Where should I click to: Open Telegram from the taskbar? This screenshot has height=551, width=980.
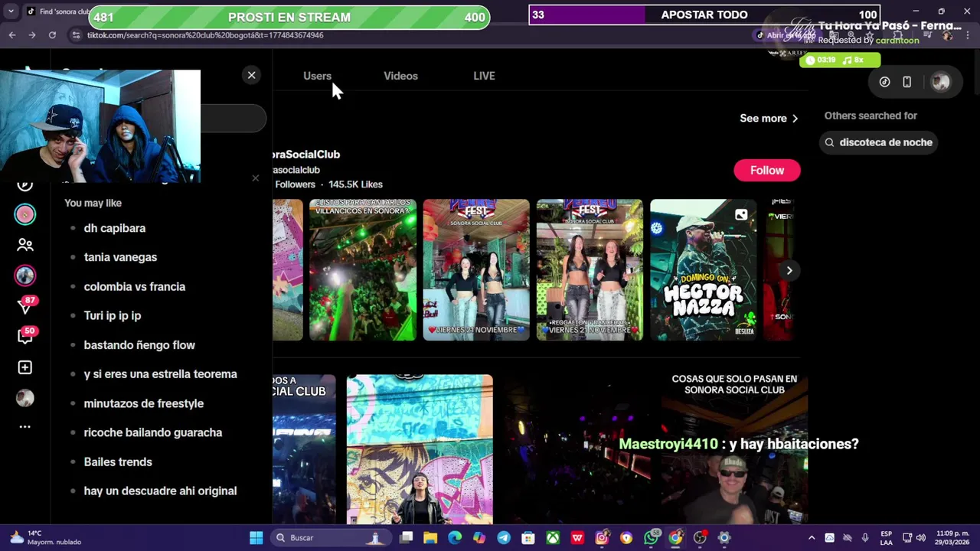point(504,538)
